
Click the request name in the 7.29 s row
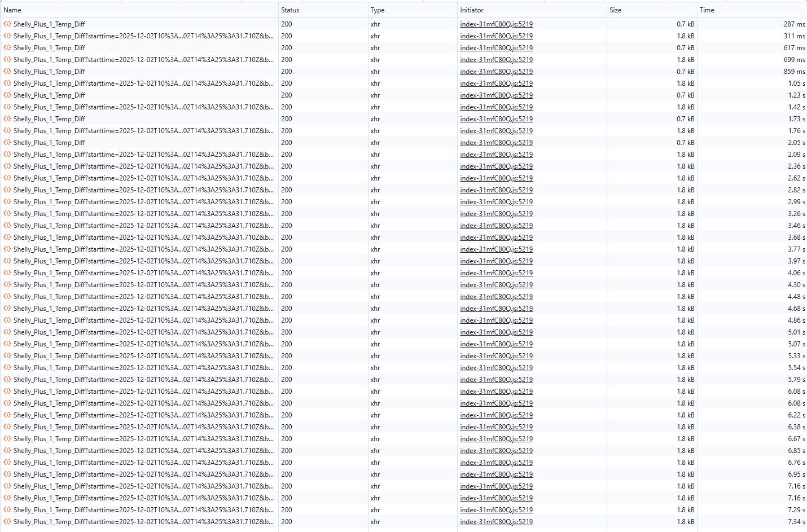pyautogui.click(x=143, y=510)
